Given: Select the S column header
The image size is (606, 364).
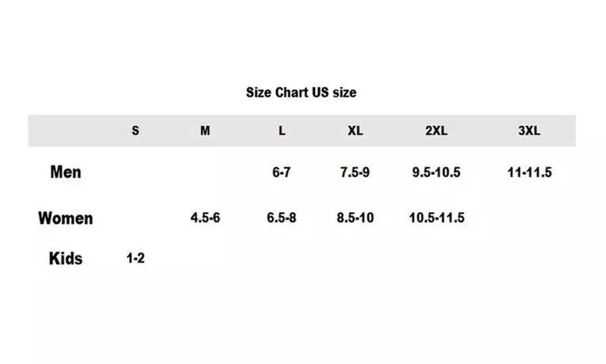Looking at the screenshot, I should pyautogui.click(x=135, y=131).
